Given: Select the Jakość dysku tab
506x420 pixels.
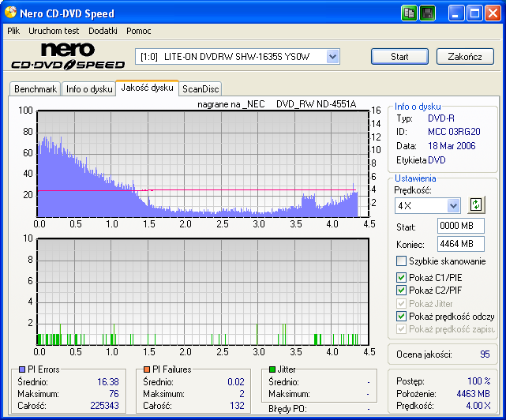Looking at the screenshot, I should pos(147,88).
